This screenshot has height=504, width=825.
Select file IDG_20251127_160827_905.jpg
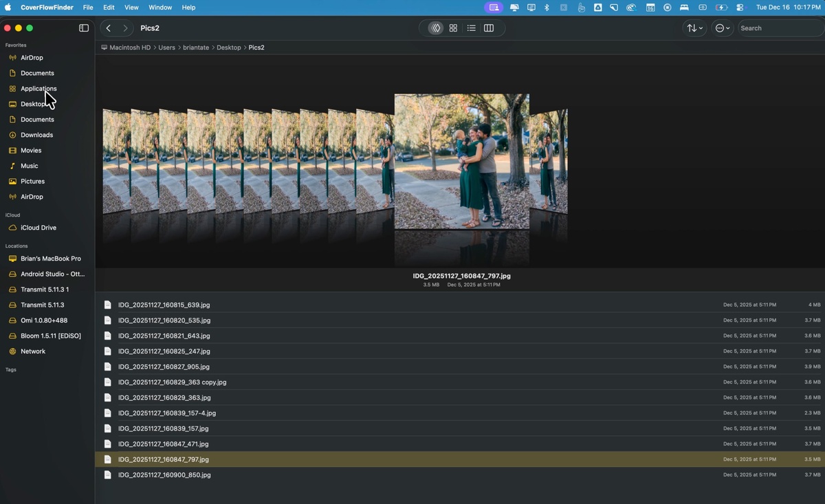460,366
